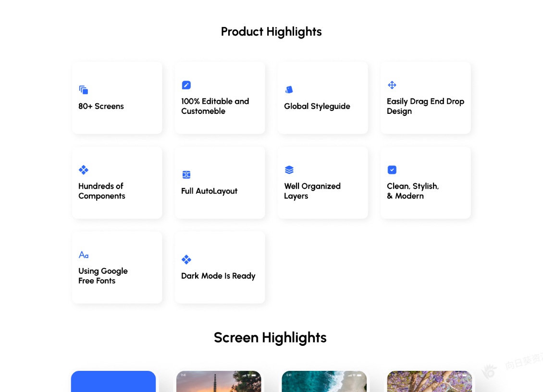This screenshot has height=392, width=543.
Task: Click the stacked screens icon above 80+ Screens
Action: [x=84, y=90]
